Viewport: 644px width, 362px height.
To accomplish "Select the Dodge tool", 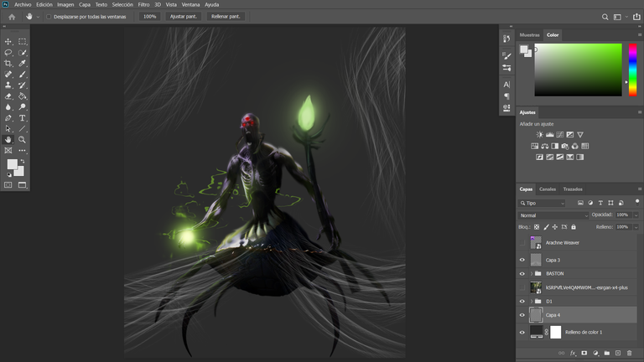I will tap(22, 106).
